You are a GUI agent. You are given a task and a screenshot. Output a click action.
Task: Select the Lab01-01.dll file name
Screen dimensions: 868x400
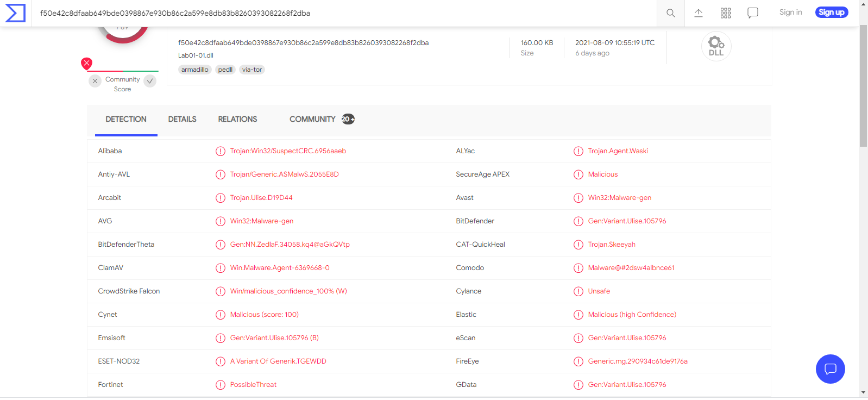196,55
